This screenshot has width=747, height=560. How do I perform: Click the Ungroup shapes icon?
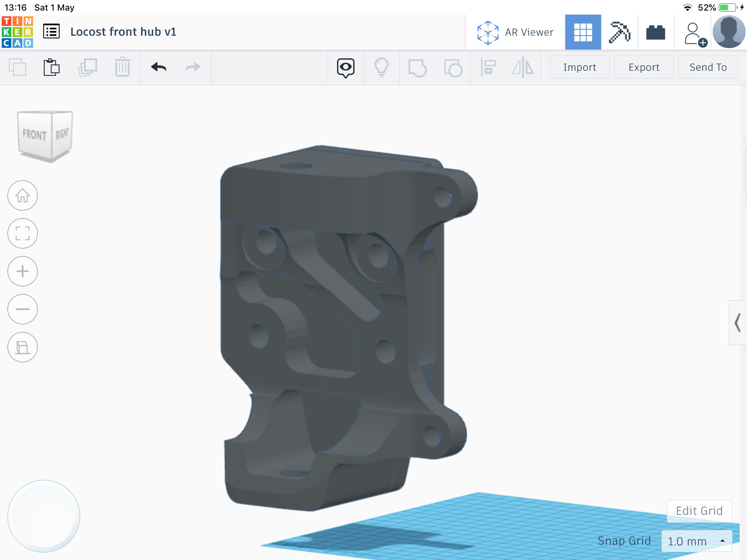click(x=453, y=68)
